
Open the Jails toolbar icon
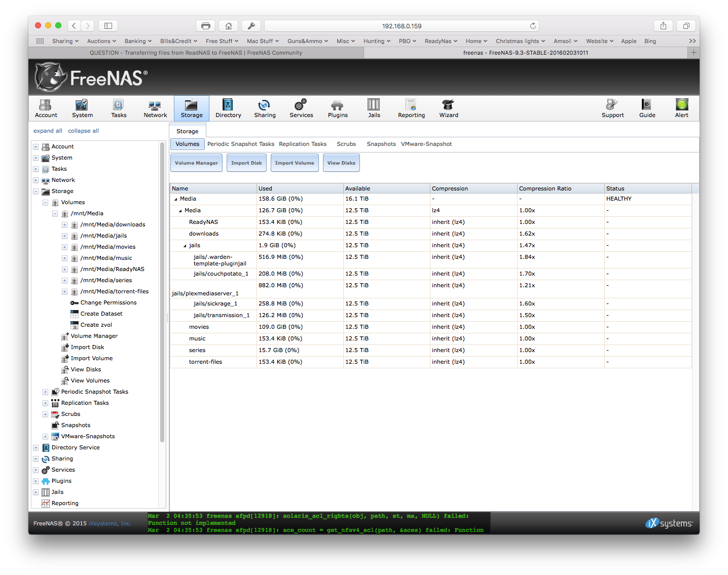click(374, 108)
